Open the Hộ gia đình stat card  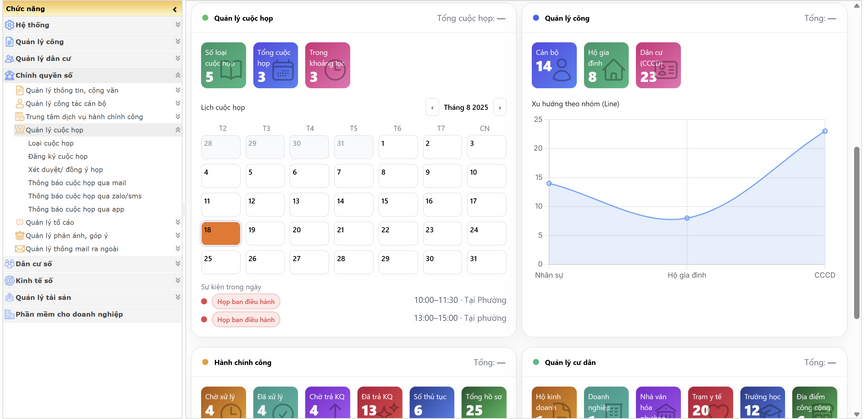[x=606, y=65]
